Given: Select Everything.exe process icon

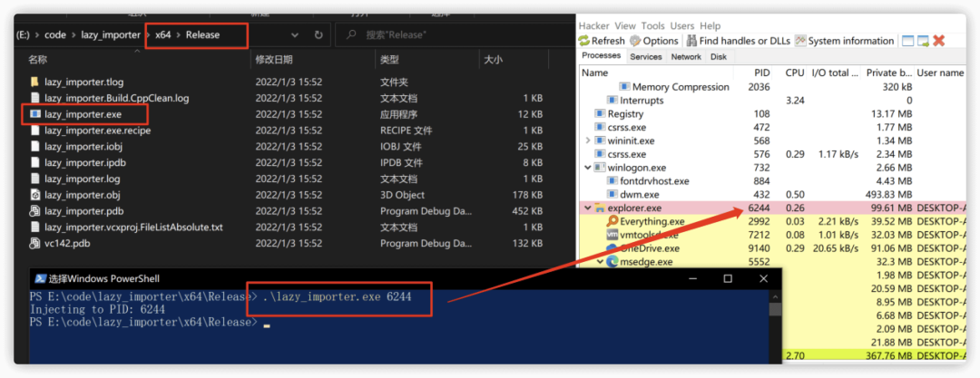Looking at the screenshot, I should [612, 221].
